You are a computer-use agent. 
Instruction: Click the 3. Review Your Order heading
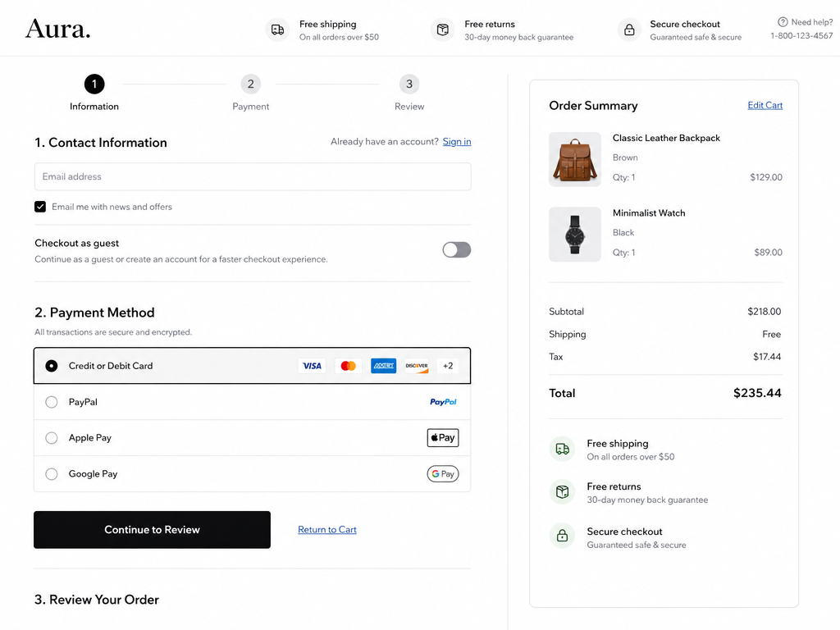(97, 600)
